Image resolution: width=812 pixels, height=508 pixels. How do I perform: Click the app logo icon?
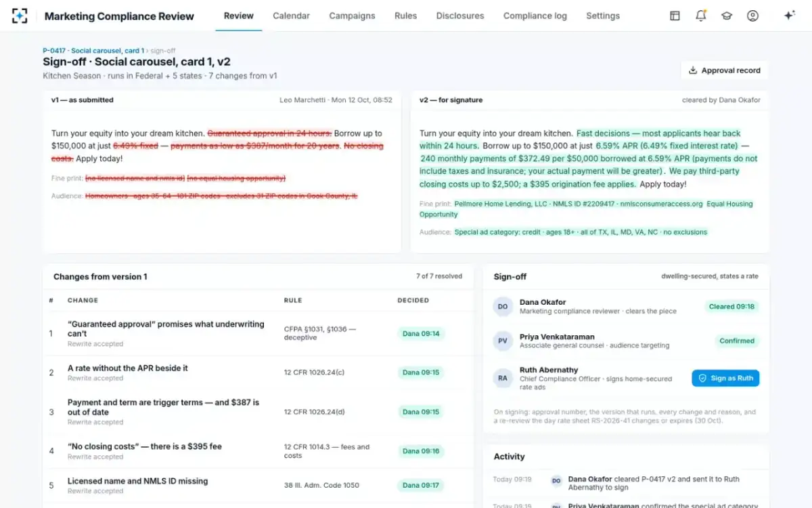coord(20,16)
